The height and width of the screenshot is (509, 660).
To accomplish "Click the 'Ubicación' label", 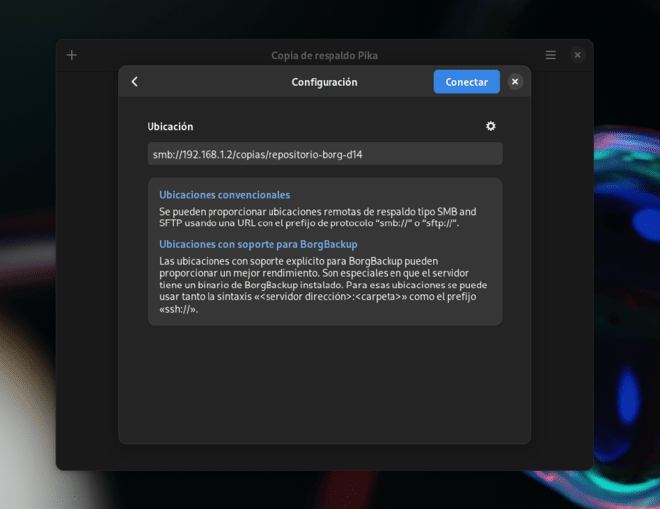I will coord(170,127).
